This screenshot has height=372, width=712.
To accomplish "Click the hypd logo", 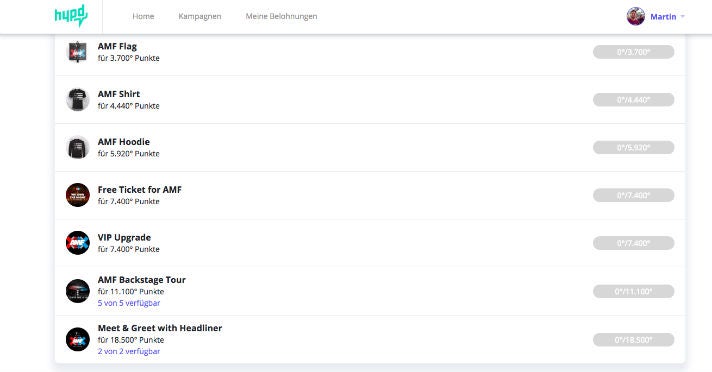I will (x=71, y=15).
